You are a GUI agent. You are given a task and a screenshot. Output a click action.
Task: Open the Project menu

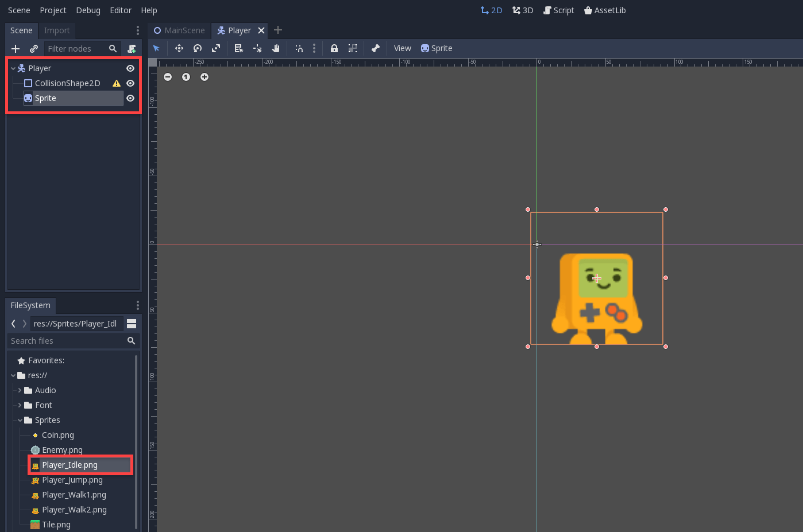pos(53,10)
